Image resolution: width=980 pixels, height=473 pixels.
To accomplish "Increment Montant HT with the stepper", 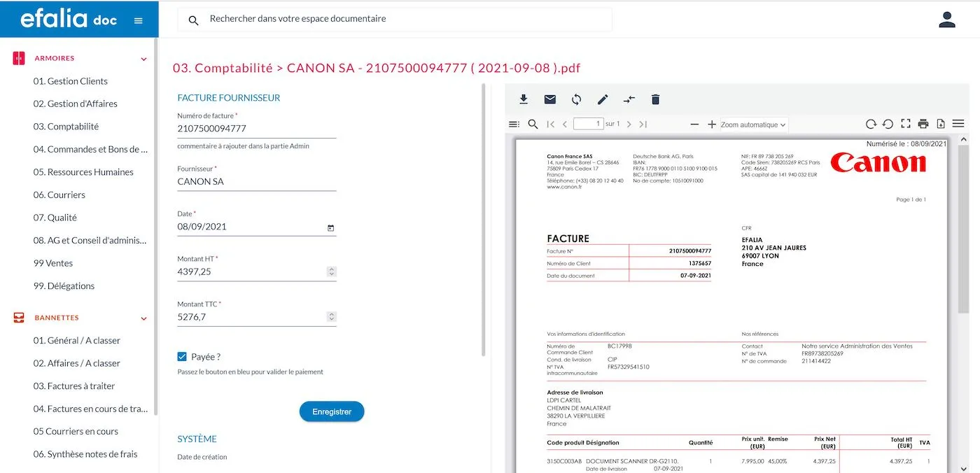I will [331, 268].
